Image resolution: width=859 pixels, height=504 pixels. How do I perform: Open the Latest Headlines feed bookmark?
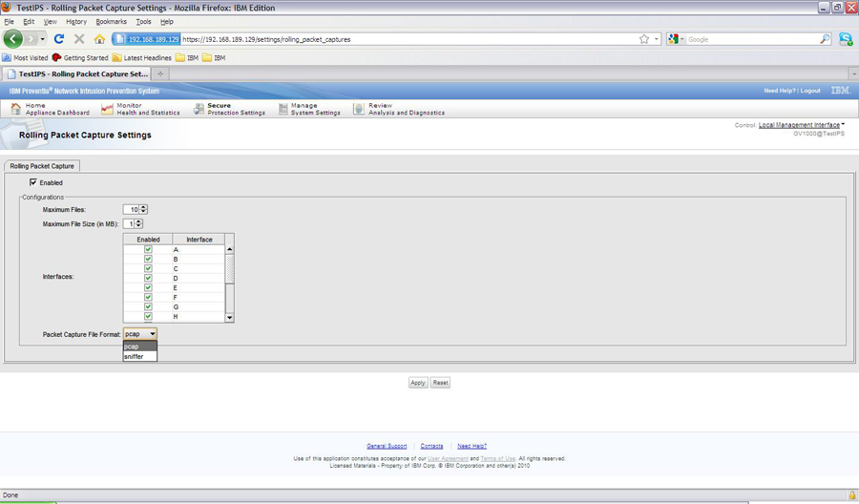pyautogui.click(x=142, y=57)
